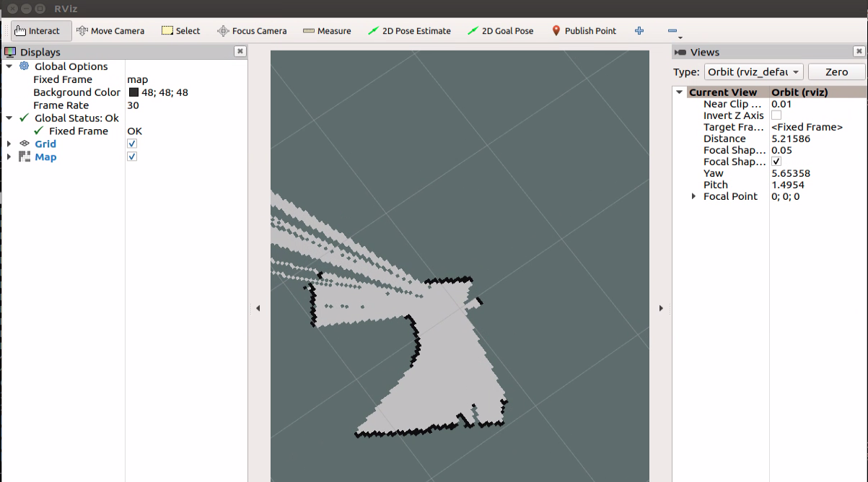Viewport: 868px width, 482px height.
Task: Close the Displays panel
Action: pos(240,51)
